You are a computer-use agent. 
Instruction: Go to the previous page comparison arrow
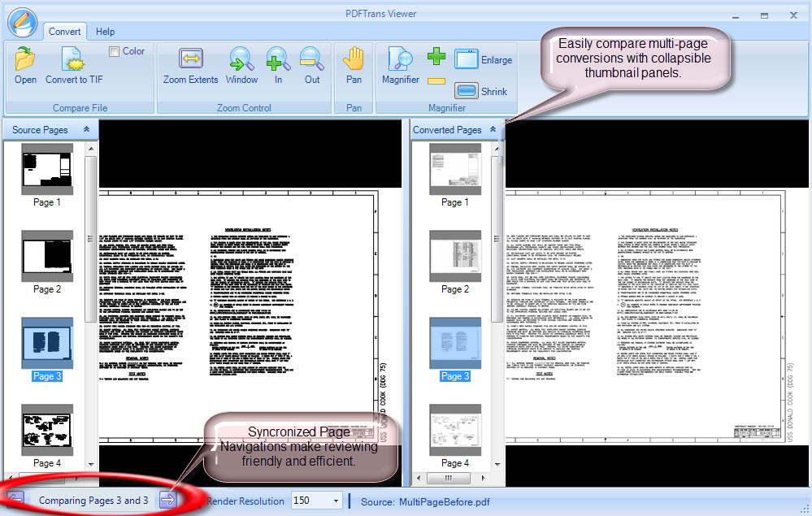(15, 500)
